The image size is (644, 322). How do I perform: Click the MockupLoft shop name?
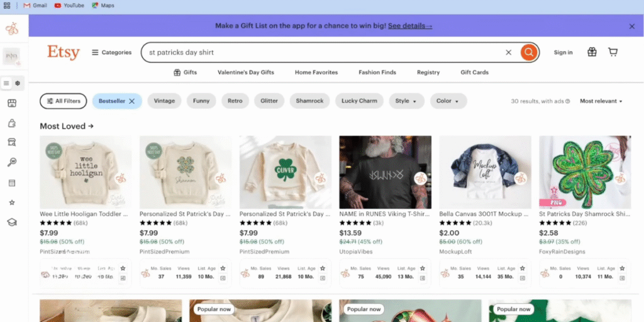pos(455,252)
